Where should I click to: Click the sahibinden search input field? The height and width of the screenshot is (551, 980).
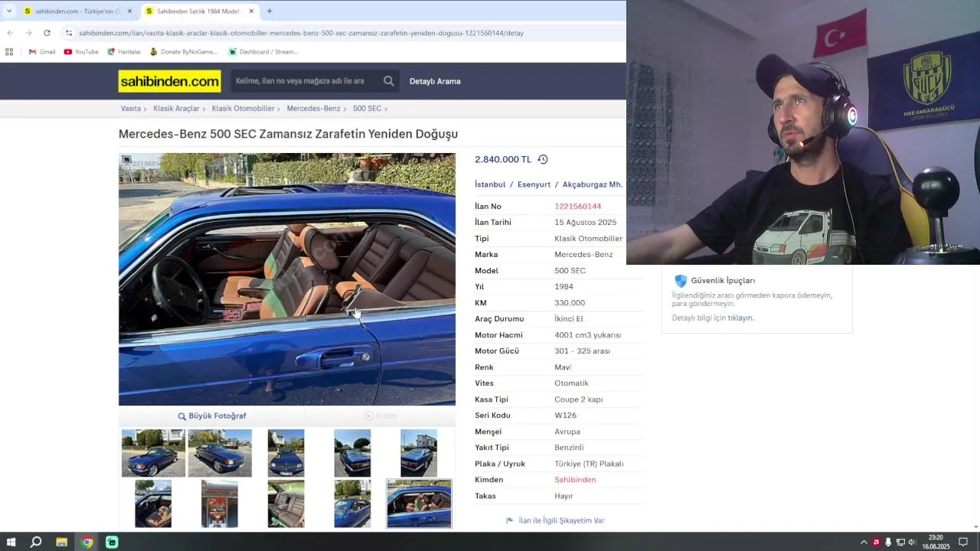tap(305, 81)
